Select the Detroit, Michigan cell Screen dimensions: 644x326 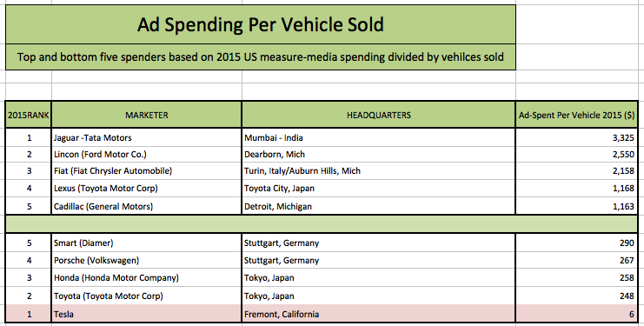(x=379, y=206)
